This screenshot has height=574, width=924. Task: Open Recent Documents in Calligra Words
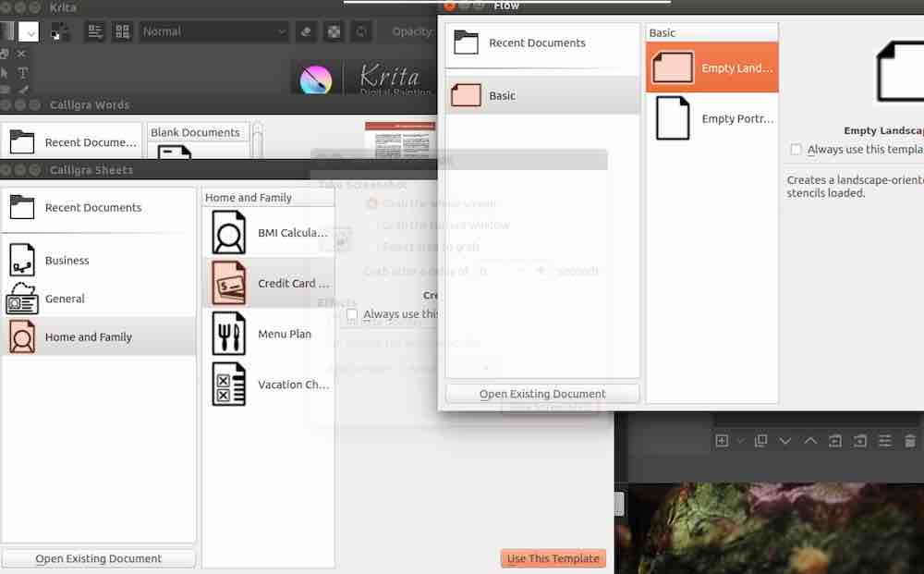pos(72,142)
